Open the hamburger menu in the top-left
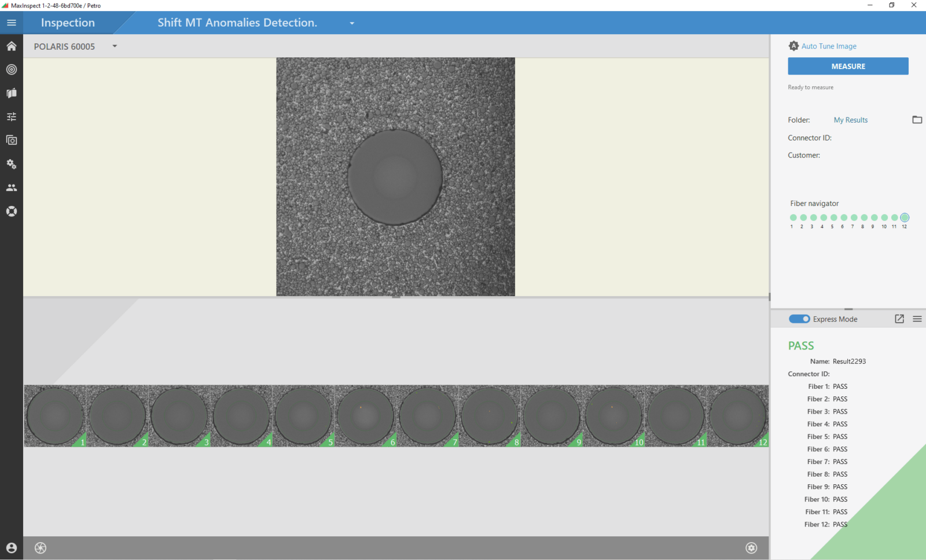Viewport: 926px width, 560px height. point(12,23)
